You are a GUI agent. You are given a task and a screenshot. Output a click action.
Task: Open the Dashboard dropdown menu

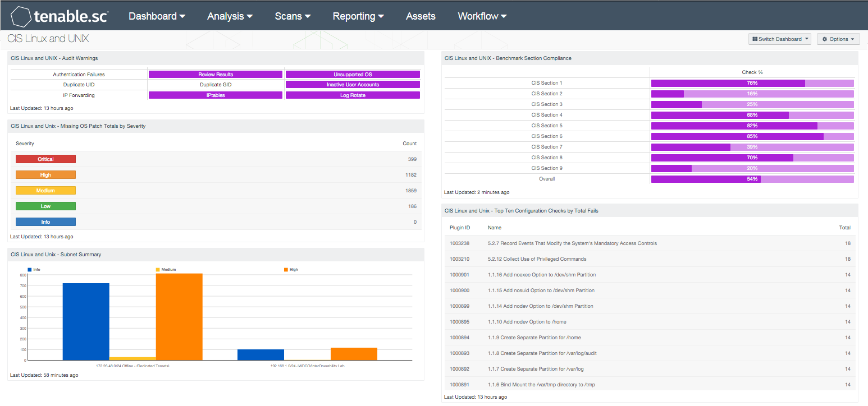(157, 16)
